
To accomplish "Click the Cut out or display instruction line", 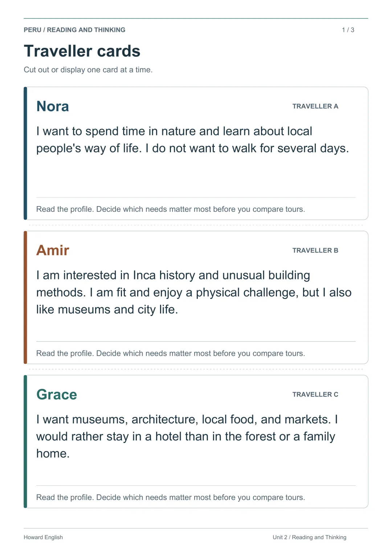I will point(88,70).
